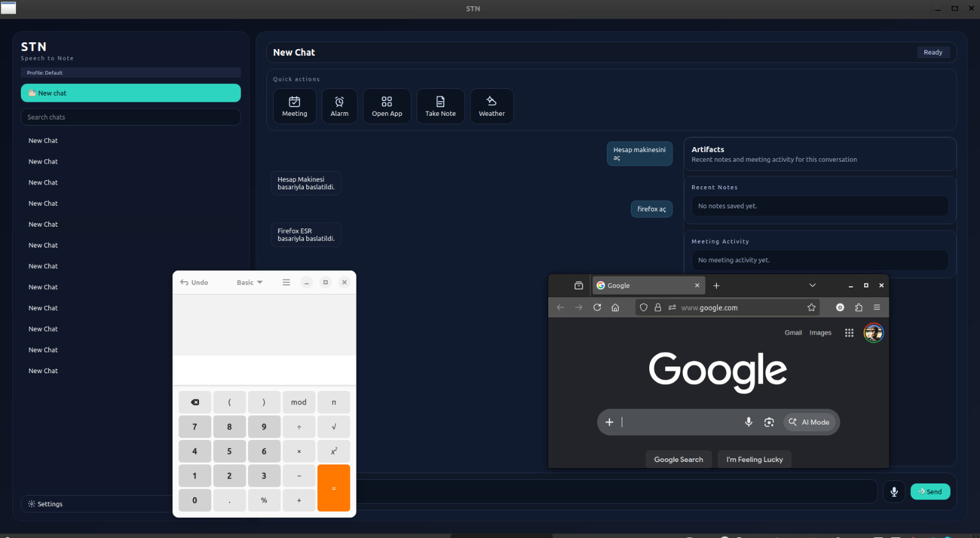Select the 'firefox aç' chat message
The image size is (980, 538).
pyautogui.click(x=652, y=209)
